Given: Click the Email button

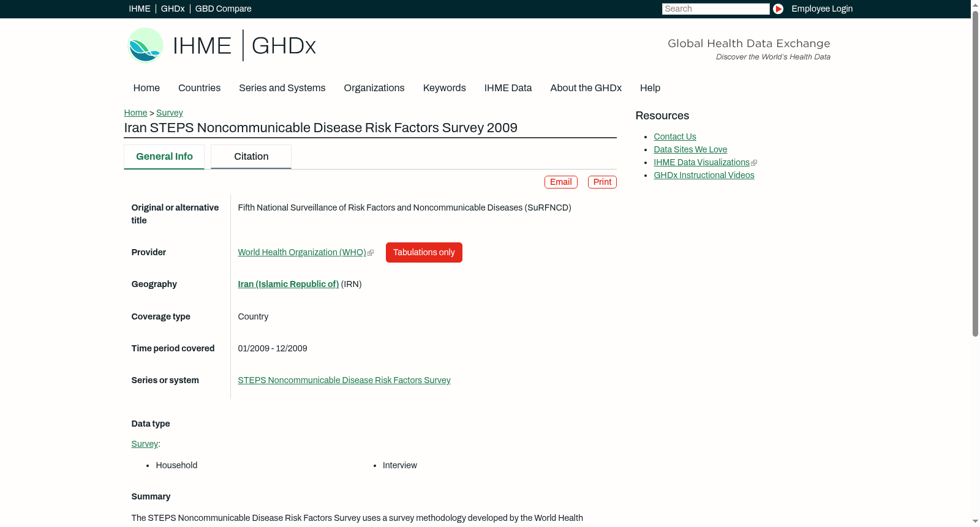Looking at the screenshot, I should 561,182.
